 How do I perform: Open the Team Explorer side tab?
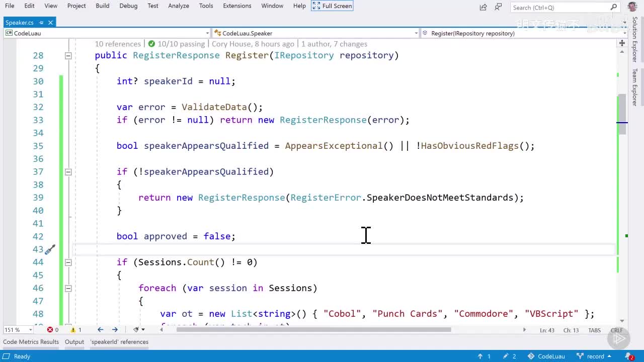pyautogui.click(x=634, y=87)
